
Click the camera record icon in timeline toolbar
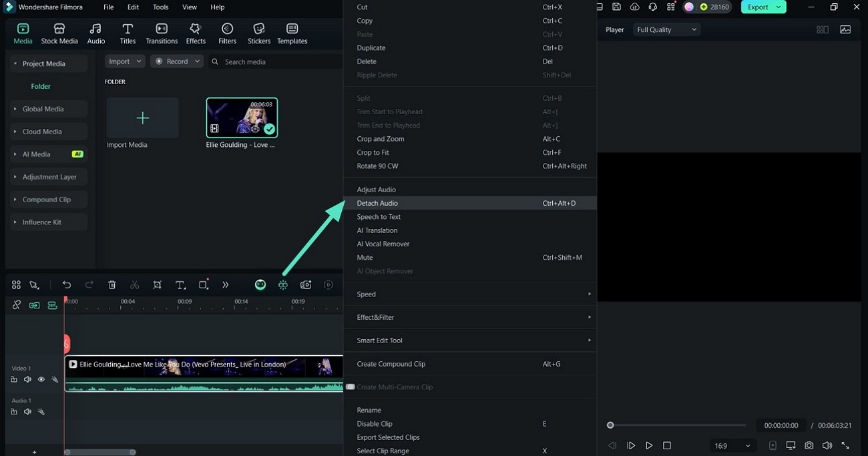click(306, 285)
